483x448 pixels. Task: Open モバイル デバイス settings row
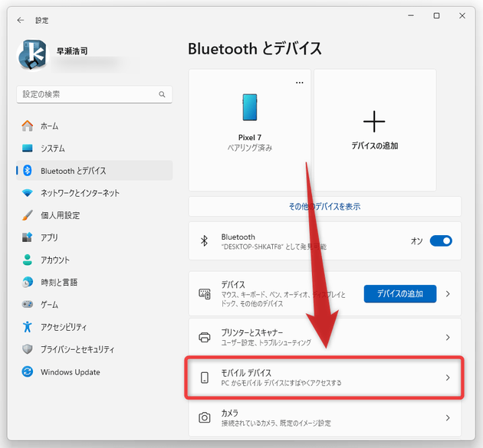pos(322,378)
